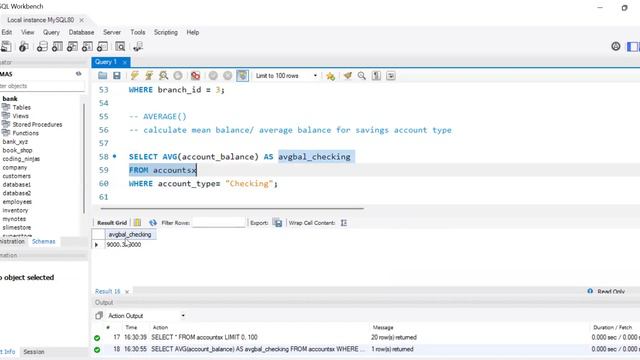The height and width of the screenshot is (360, 640).
Task: Save snippet using the star icon
Action: coord(330,76)
